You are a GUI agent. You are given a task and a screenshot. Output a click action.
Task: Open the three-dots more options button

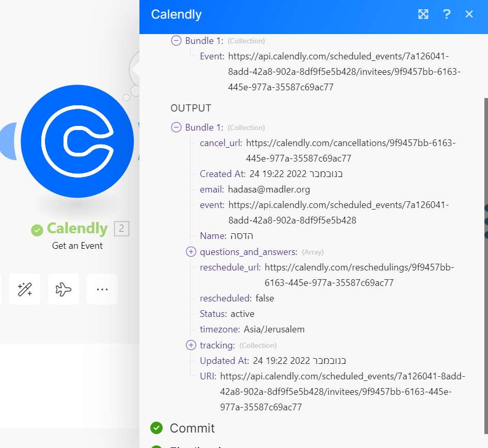click(102, 289)
